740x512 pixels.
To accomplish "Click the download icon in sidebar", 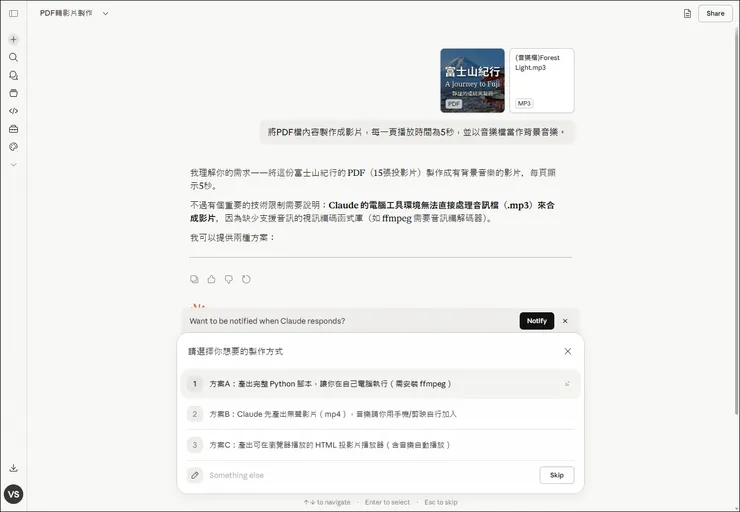I will (14, 468).
